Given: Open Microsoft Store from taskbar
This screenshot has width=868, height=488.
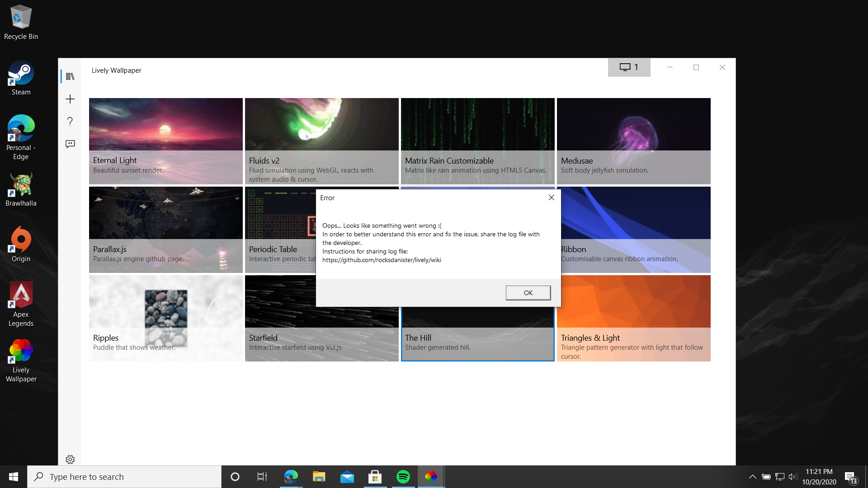Looking at the screenshot, I should tap(375, 477).
